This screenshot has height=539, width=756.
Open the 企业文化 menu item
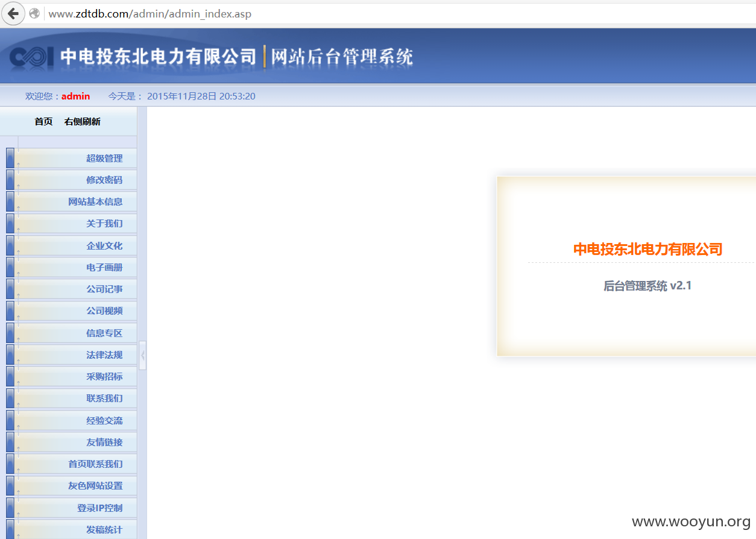104,245
